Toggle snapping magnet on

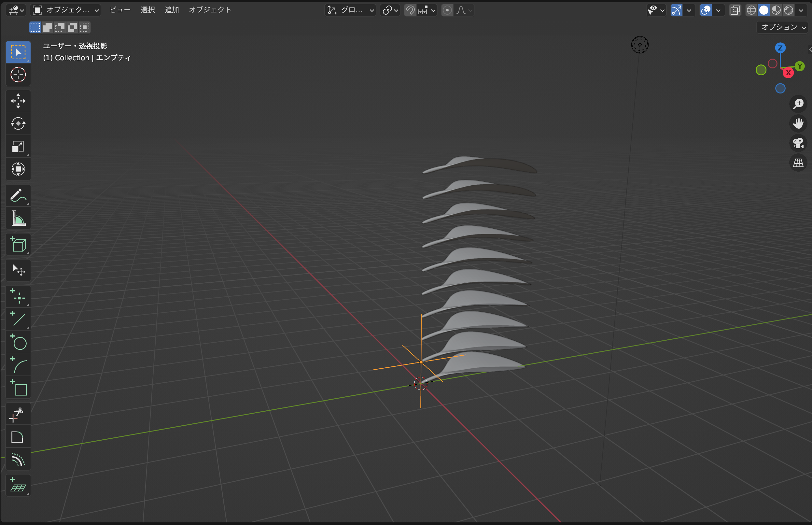[x=410, y=10]
